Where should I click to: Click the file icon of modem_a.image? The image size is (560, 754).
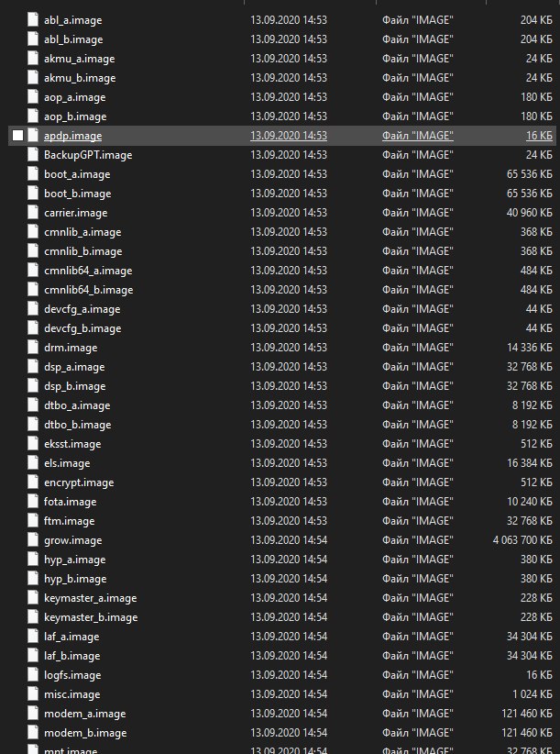click(33, 713)
